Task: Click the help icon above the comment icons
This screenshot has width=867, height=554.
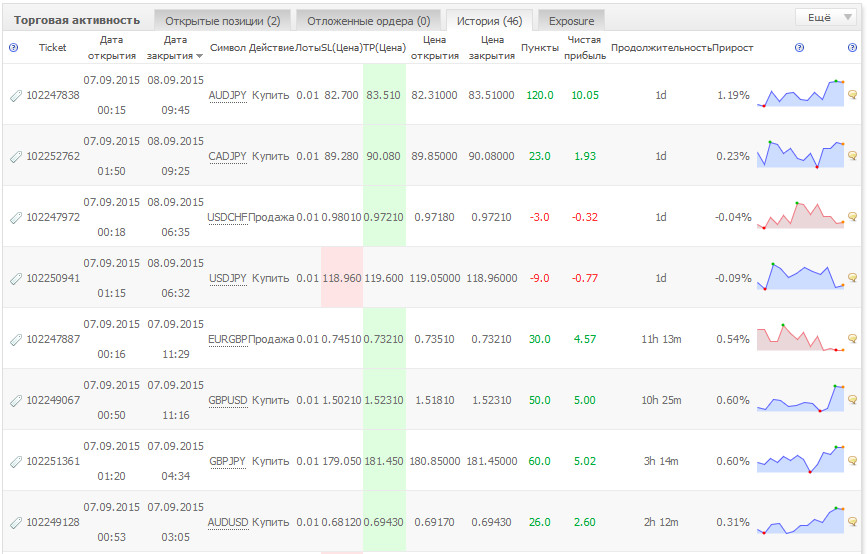Action: (852, 48)
